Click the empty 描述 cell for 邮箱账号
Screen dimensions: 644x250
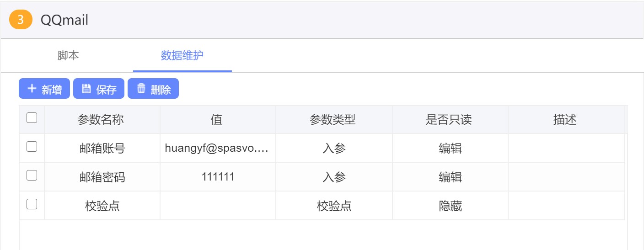coord(566,148)
